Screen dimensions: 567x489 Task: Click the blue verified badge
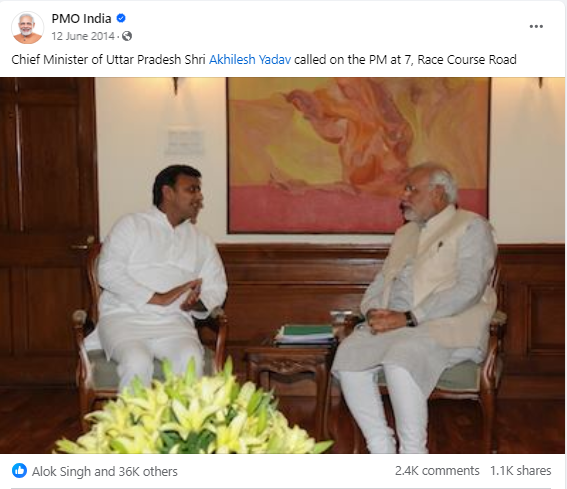click(121, 18)
